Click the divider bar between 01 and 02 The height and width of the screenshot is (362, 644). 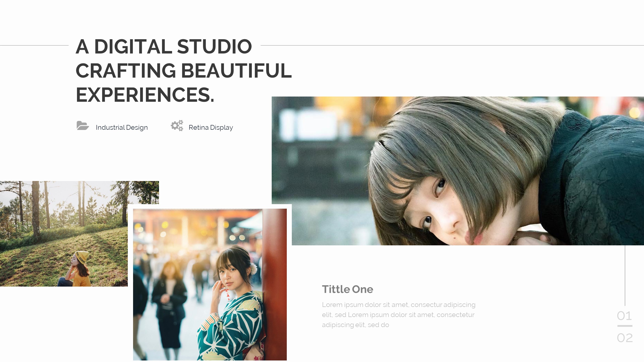coord(625,326)
